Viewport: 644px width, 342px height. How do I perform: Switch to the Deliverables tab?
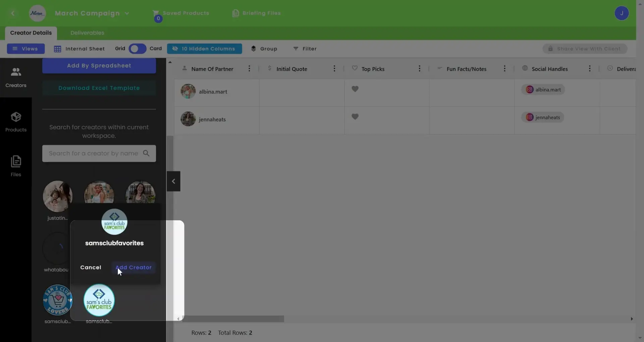(87, 33)
